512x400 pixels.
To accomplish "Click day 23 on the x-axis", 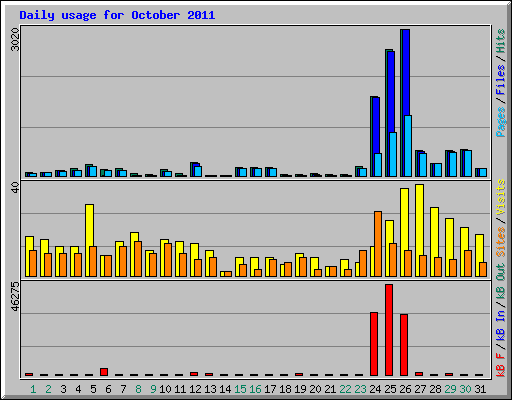I will (360, 389).
